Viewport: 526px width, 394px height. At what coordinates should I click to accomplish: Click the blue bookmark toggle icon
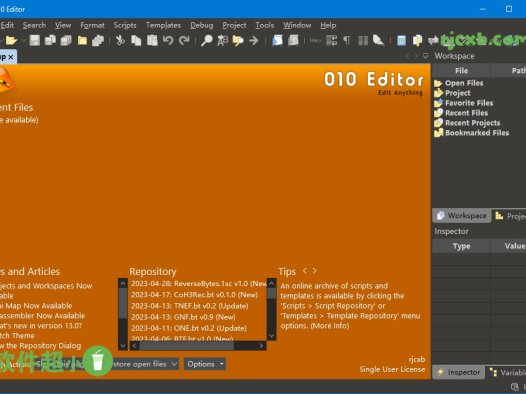click(277, 40)
